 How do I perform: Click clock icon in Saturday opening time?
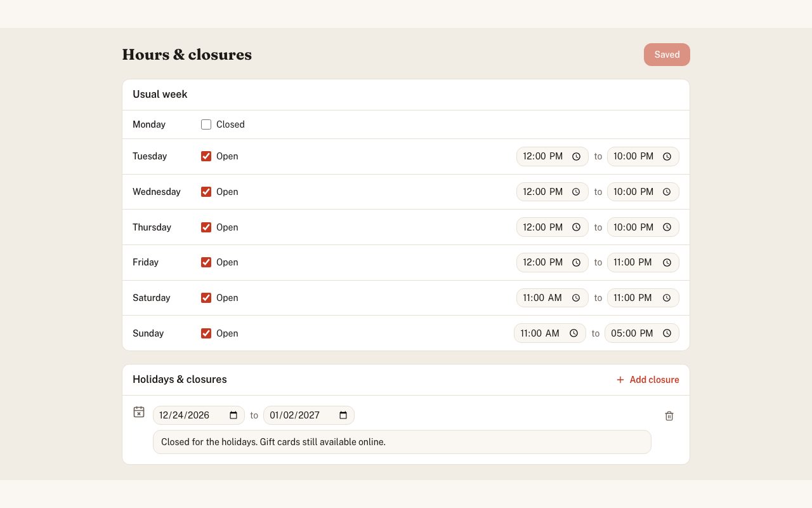pyautogui.click(x=576, y=298)
